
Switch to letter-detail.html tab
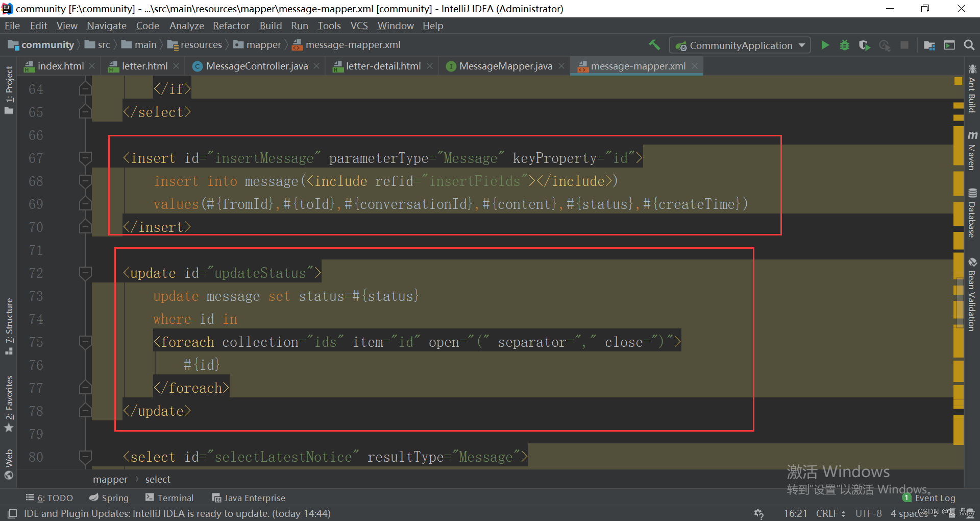point(383,66)
